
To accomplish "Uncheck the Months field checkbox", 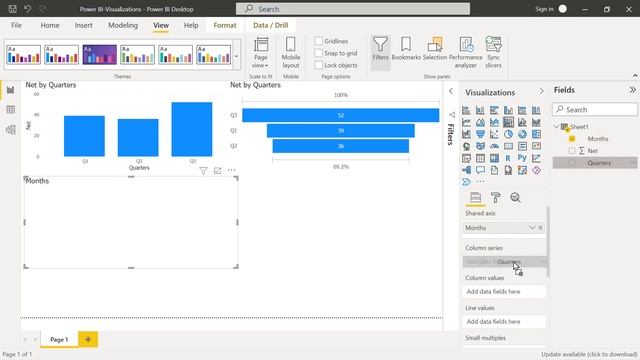I will point(572,139).
